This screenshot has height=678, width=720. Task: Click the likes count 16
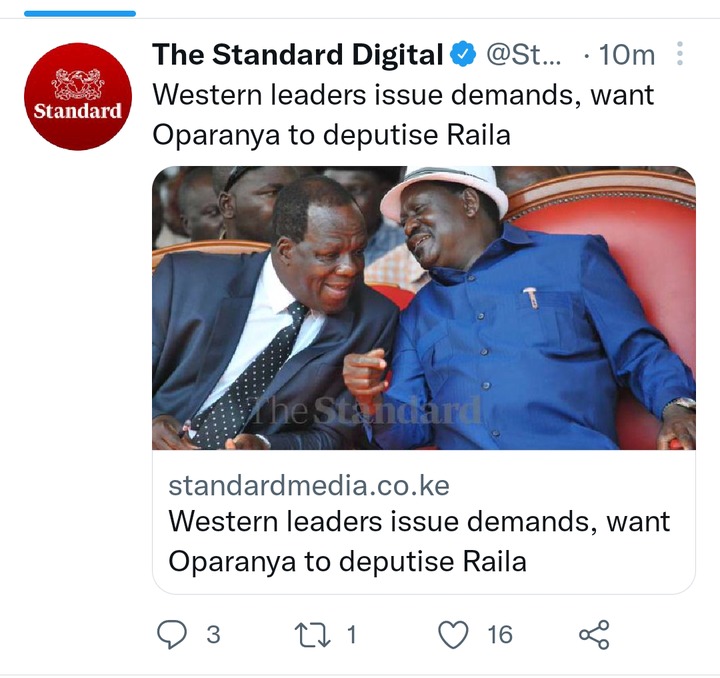click(500, 635)
